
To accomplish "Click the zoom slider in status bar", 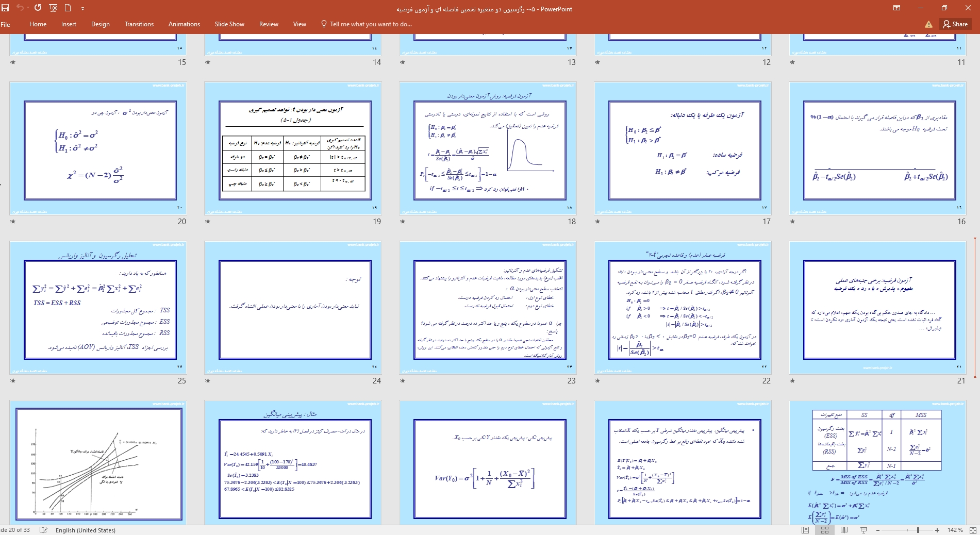I will (x=918, y=530).
